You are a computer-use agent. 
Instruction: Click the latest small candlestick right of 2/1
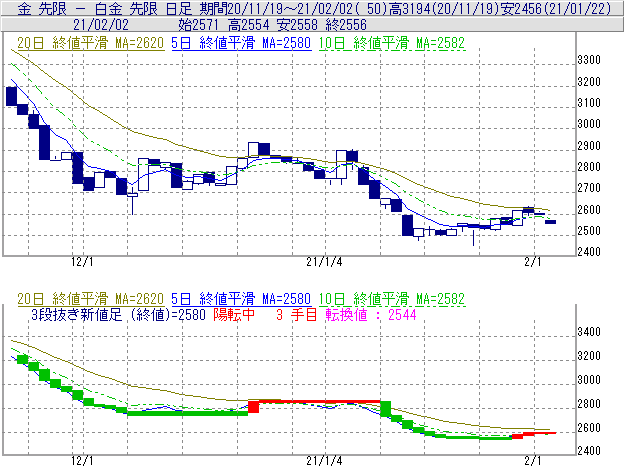[550, 222]
